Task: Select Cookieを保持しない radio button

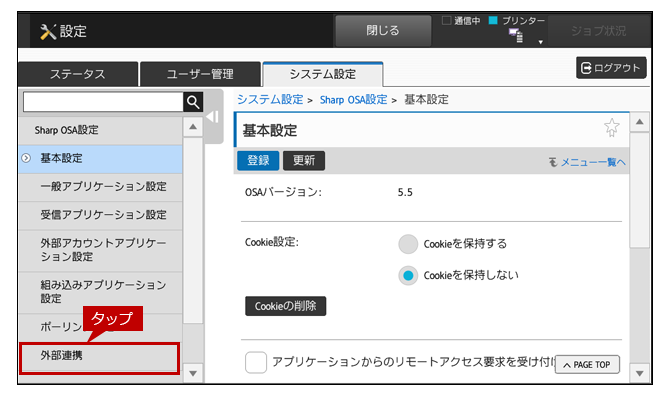Action: [408, 276]
